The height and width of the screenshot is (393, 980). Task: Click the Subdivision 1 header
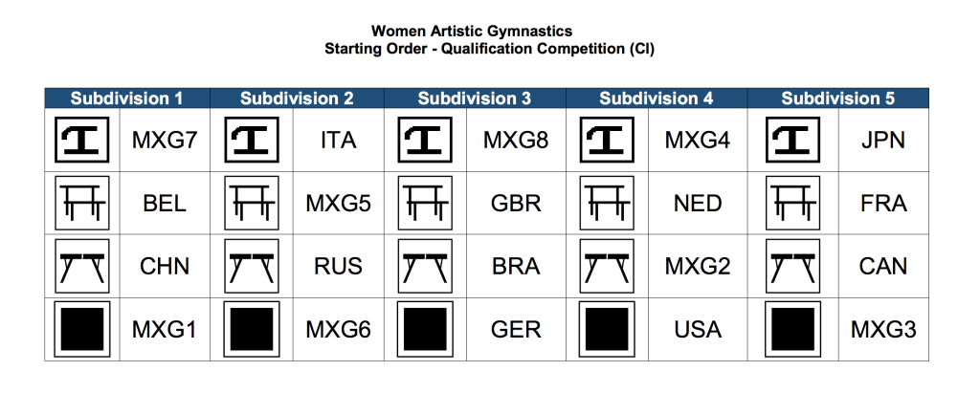(x=127, y=98)
